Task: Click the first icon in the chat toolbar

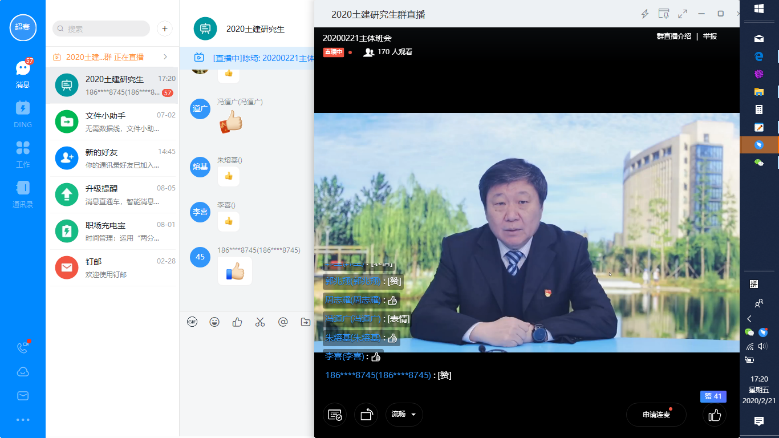Action: point(192,322)
